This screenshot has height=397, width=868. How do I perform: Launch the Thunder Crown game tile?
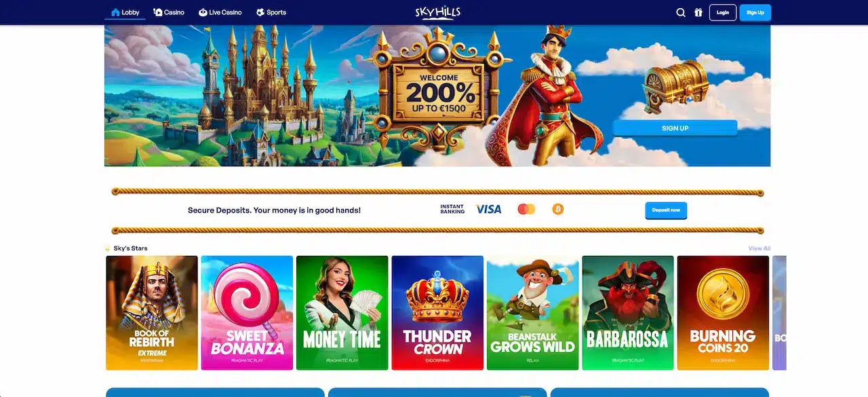(x=437, y=313)
